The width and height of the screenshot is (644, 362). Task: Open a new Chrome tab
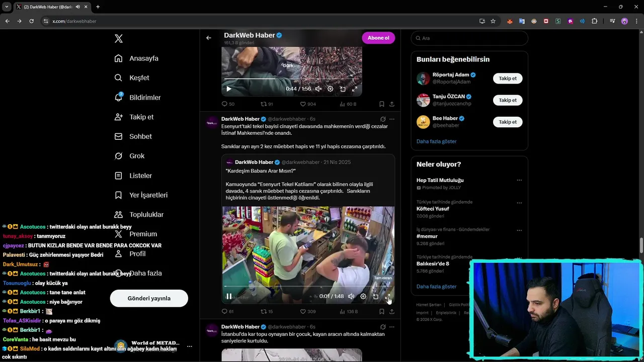coord(98,7)
